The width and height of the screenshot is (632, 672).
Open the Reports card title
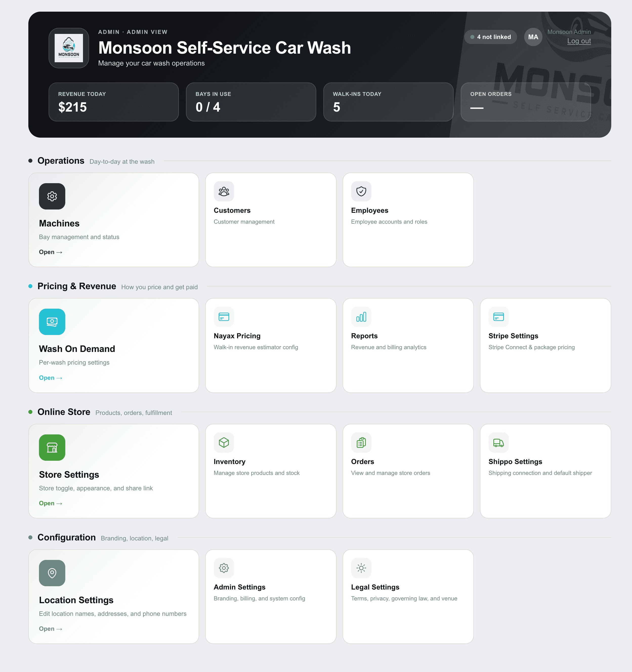pos(364,336)
